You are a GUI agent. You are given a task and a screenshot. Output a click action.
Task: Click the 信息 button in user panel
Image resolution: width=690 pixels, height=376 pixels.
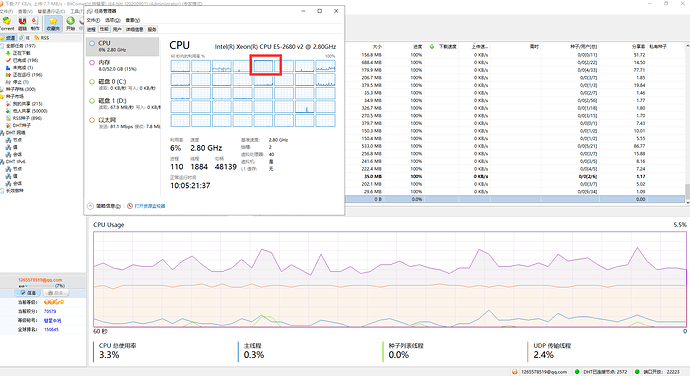pos(28,293)
